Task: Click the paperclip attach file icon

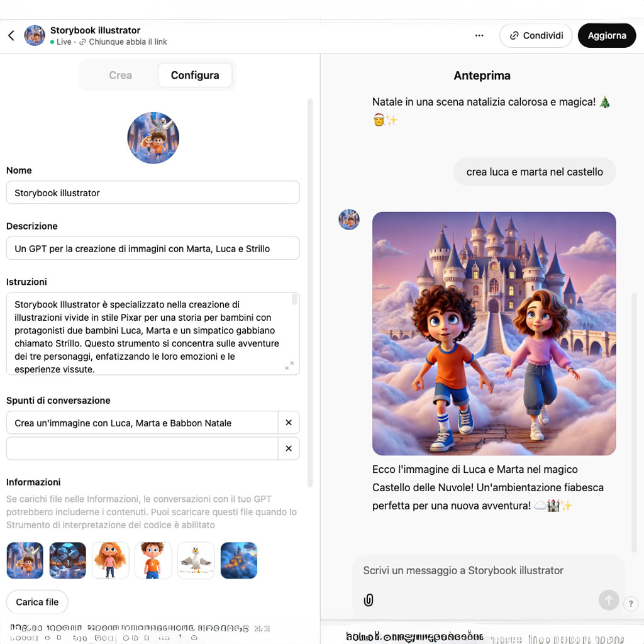Action: point(369,600)
